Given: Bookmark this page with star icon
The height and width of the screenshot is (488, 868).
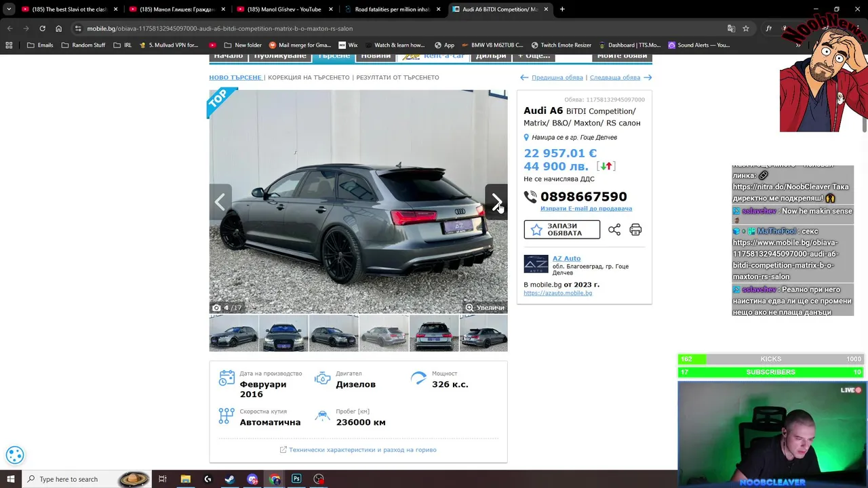Looking at the screenshot, I should (746, 28).
